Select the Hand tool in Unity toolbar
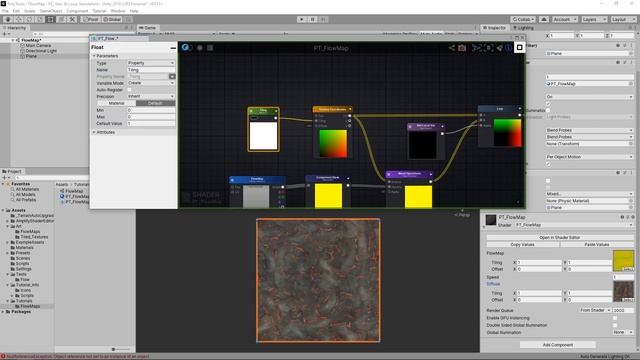Screen dimensions: 640x360 click(x=8, y=19)
